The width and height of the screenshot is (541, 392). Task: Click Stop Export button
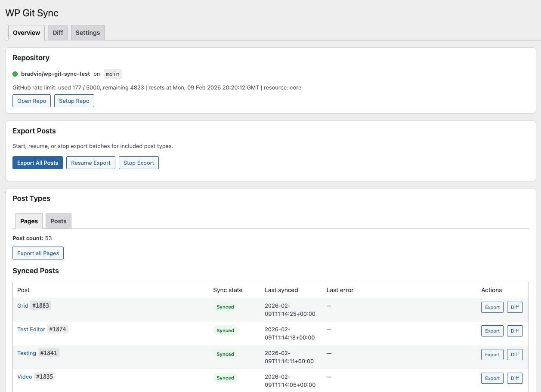(x=139, y=163)
